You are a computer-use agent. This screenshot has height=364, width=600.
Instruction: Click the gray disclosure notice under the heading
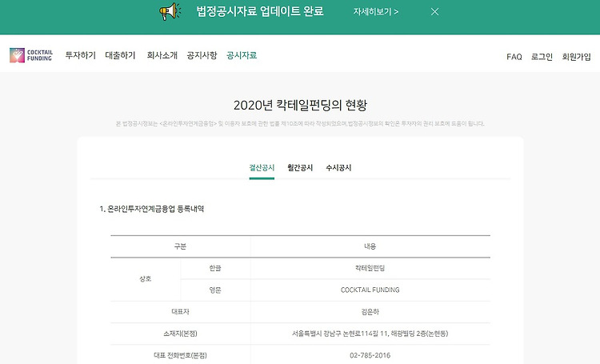[300, 124]
